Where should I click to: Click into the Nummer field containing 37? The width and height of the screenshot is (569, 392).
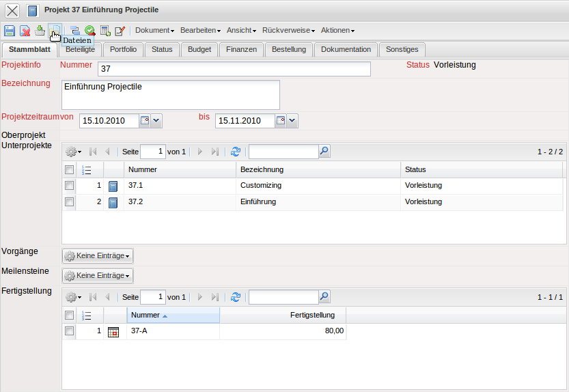[234, 69]
